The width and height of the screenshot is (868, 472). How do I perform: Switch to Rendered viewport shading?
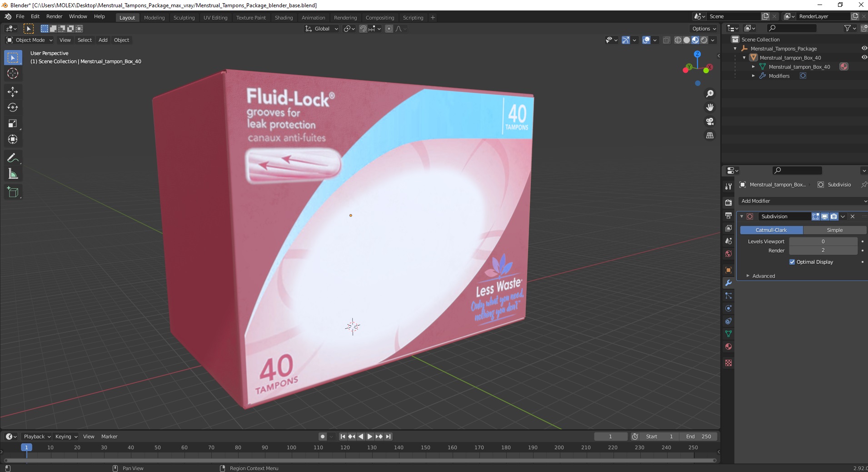tap(704, 40)
